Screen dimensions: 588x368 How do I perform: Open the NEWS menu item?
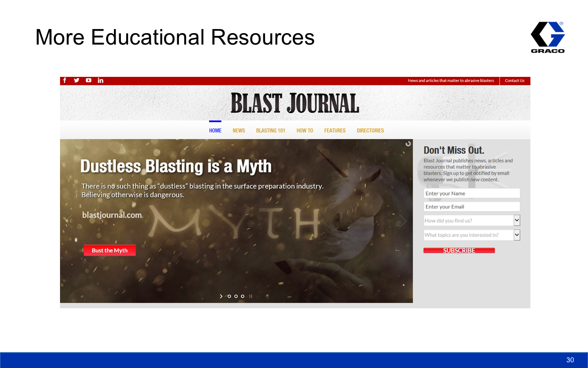(239, 131)
